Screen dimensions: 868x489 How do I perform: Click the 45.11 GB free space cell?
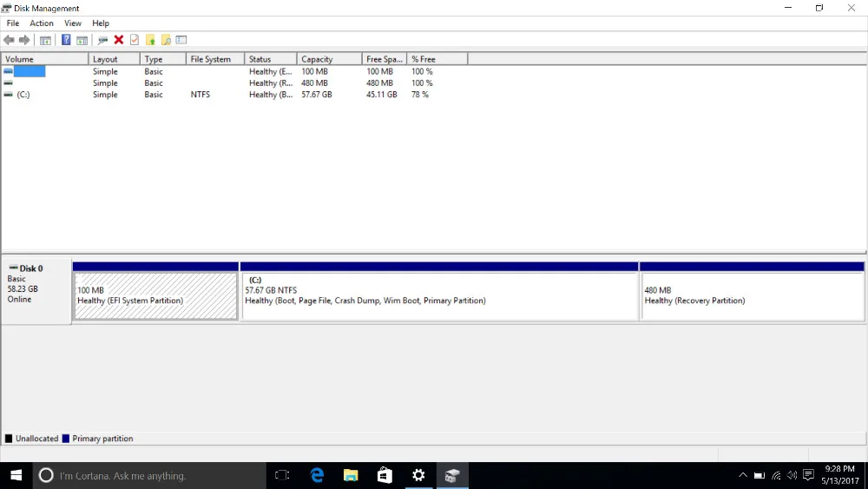pyautogui.click(x=381, y=95)
